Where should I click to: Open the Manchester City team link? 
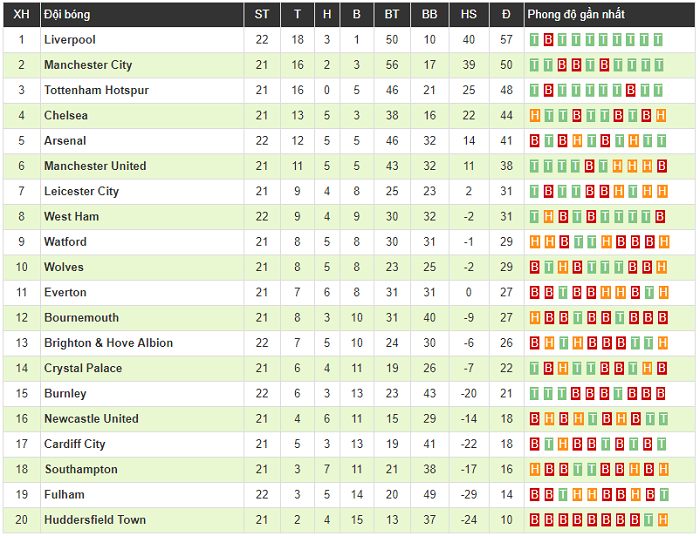click(88, 65)
